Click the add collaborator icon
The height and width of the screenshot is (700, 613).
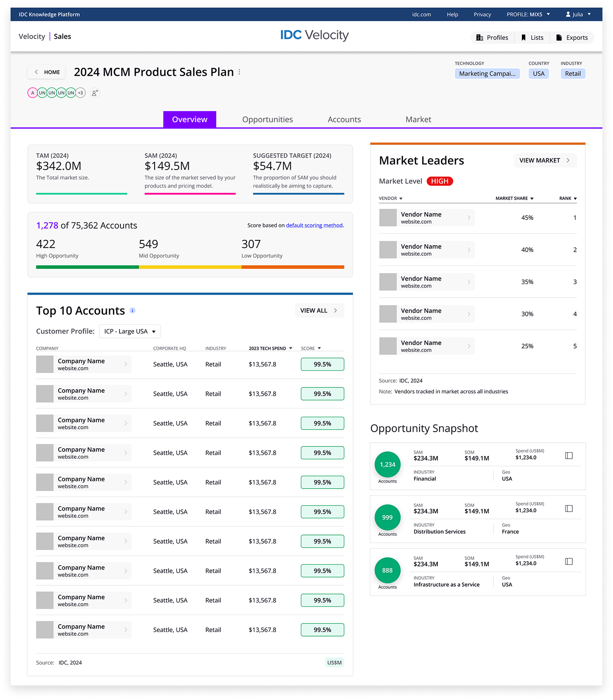point(95,93)
